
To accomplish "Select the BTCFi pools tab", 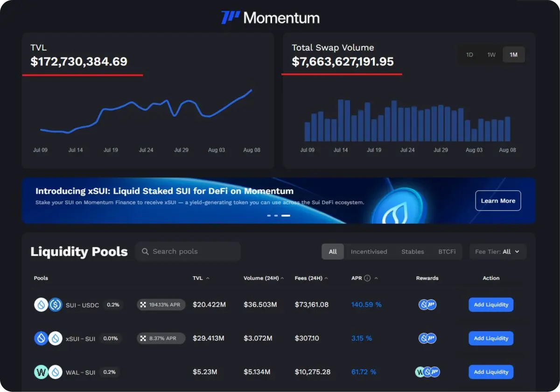I will pos(447,252).
